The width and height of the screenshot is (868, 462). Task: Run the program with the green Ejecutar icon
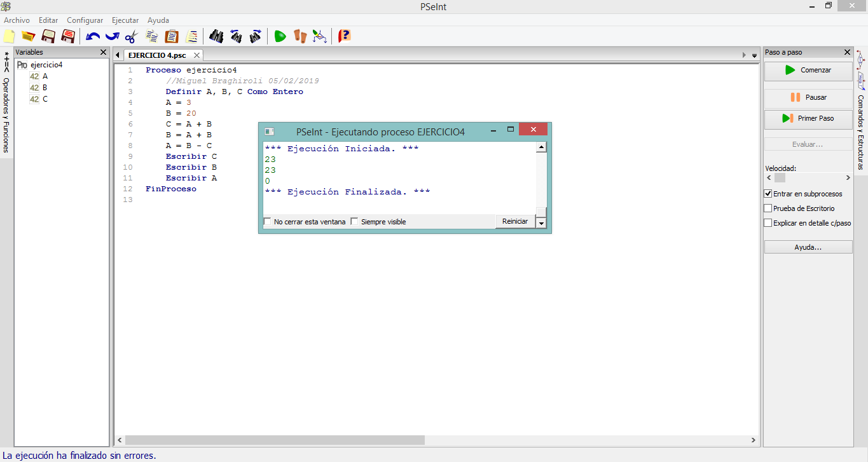click(280, 36)
